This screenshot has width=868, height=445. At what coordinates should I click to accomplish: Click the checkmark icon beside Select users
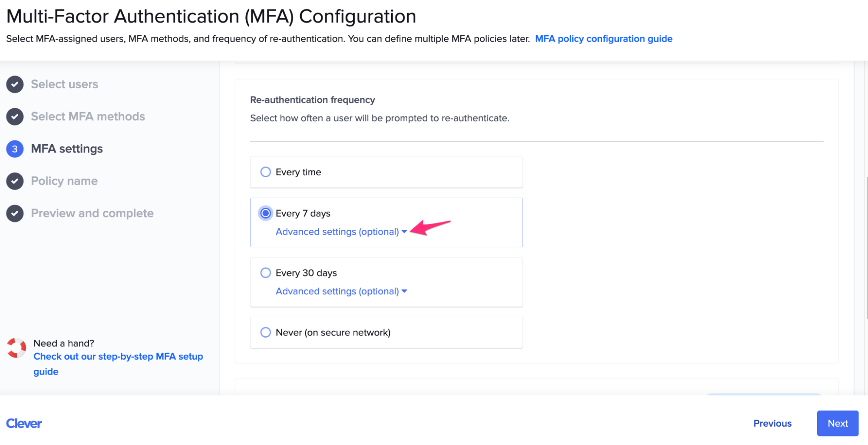[15, 84]
